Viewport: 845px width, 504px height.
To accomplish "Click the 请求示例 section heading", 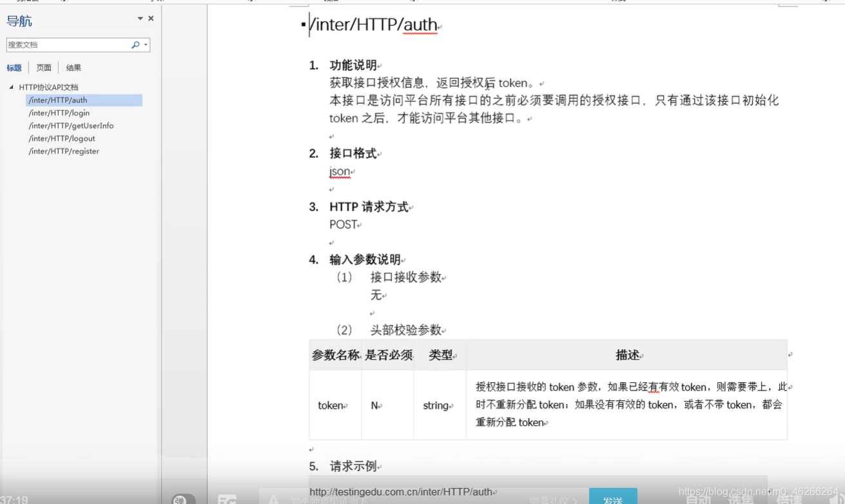I will (x=353, y=466).
